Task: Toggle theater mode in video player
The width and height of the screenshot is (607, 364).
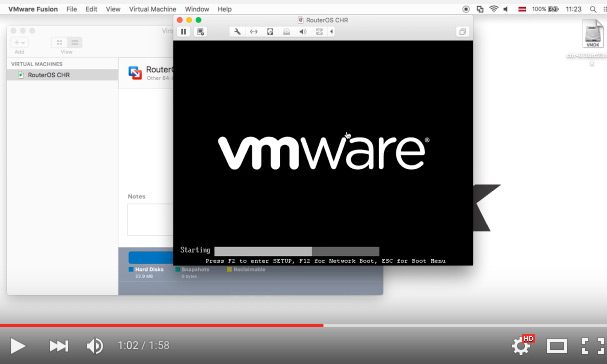Action: (557, 346)
